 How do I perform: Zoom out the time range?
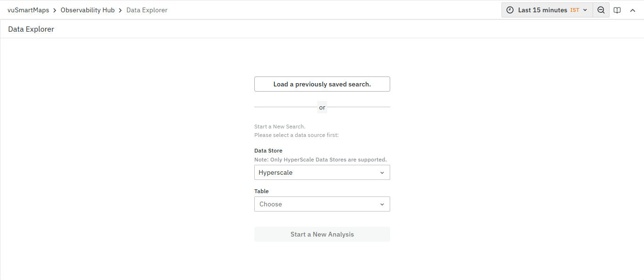[601, 10]
